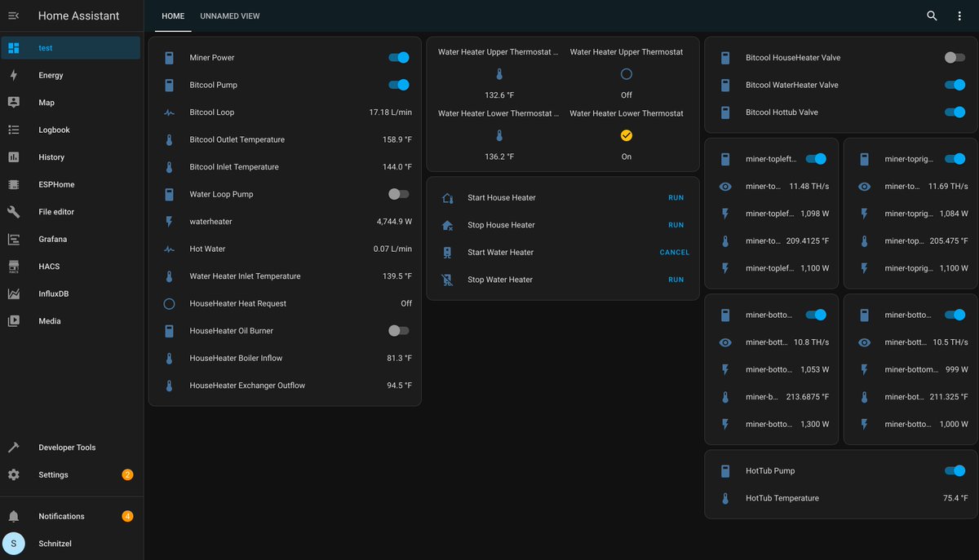Screen dimensions: 979x560
Task: Open the Map sidebar icon
Action: point(13,103)
